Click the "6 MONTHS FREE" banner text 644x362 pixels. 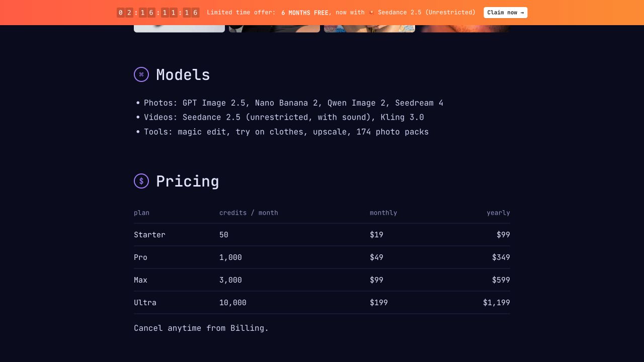point(305,13)
